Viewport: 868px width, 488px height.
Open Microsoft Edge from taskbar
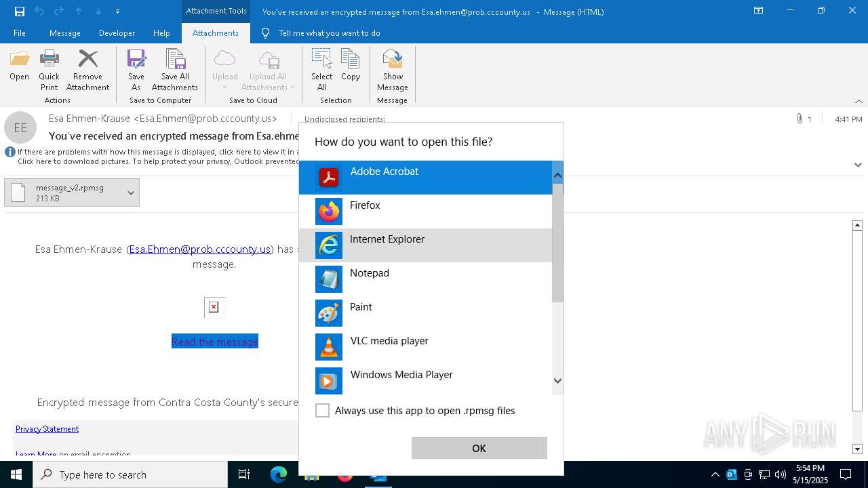279,474
